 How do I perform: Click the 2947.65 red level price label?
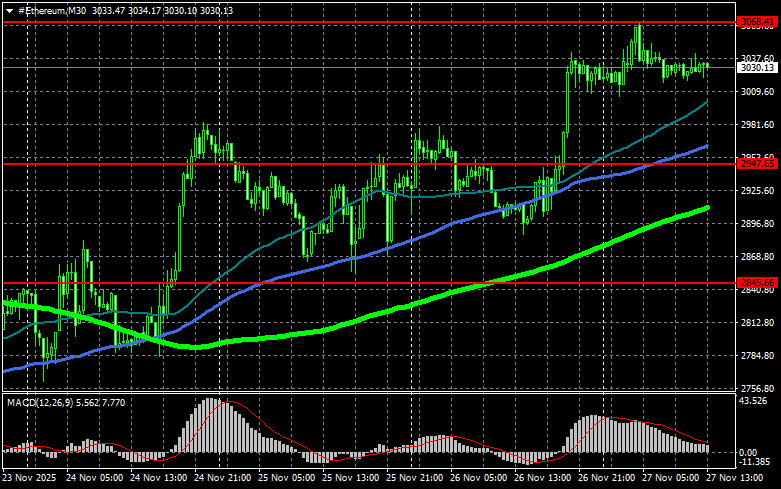tap(757, 164)
